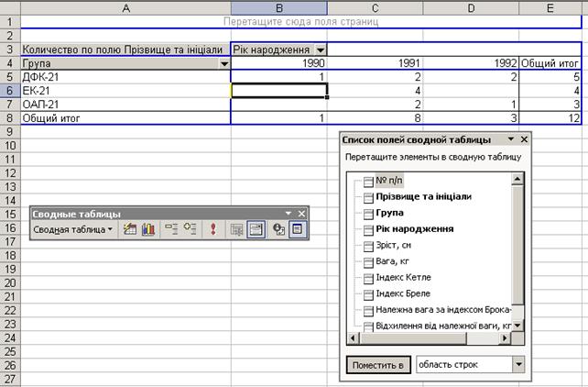
Task: Open the Група field dropdown arrow
Action: pos(224,64)
